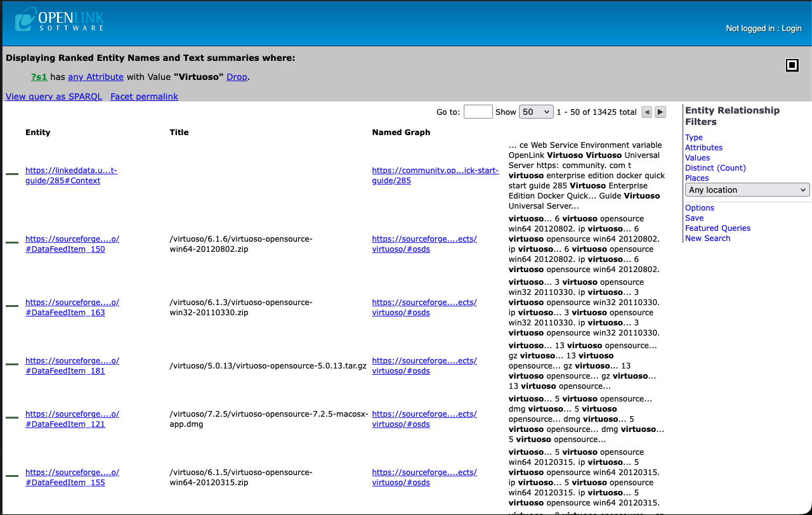Open View query as SPARQL
Viewport: 812px width, 515px height.
click(54, 96)
